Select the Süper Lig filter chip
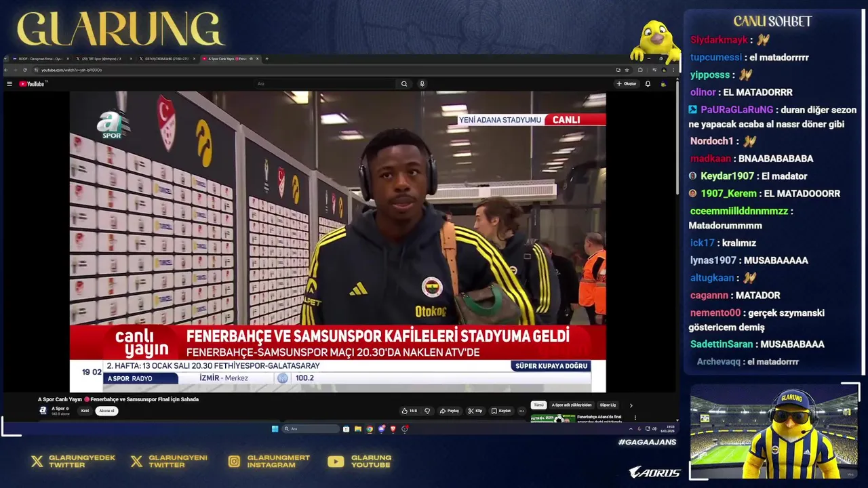 [608, 405]
